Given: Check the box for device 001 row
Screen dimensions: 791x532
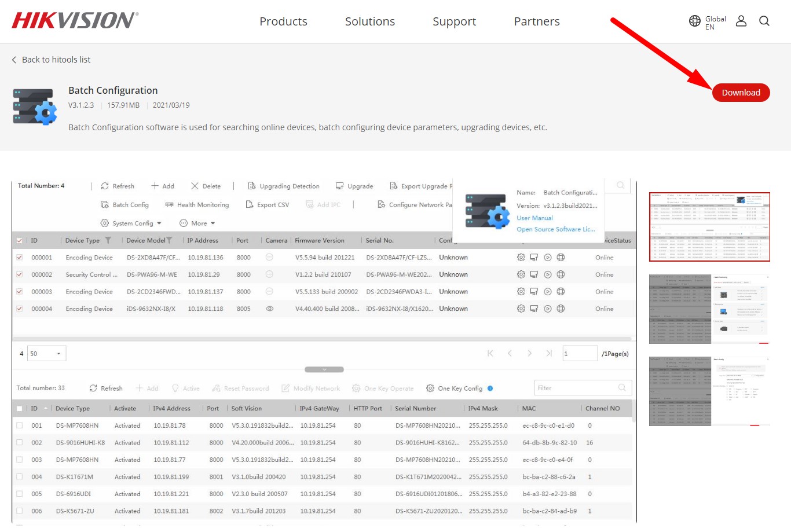Looking at the screenshot, I should [20, 425].
